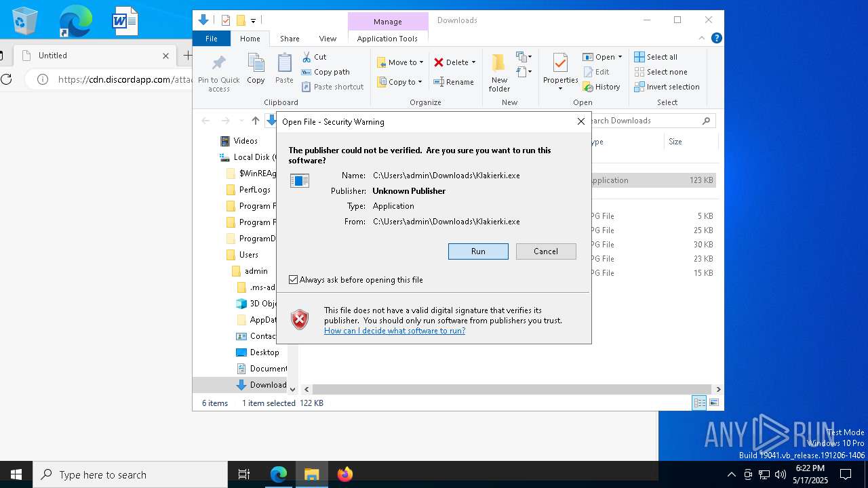
Task: Click the Edit ribbon button
Action: pos(596,72)
